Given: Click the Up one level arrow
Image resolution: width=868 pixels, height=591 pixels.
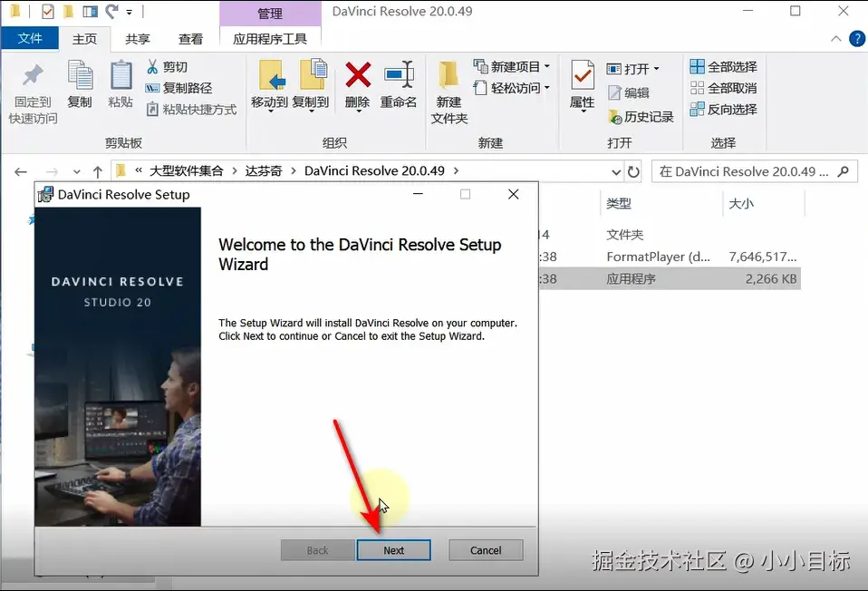Looking at the screenshot, I should (x=98, y=171).
